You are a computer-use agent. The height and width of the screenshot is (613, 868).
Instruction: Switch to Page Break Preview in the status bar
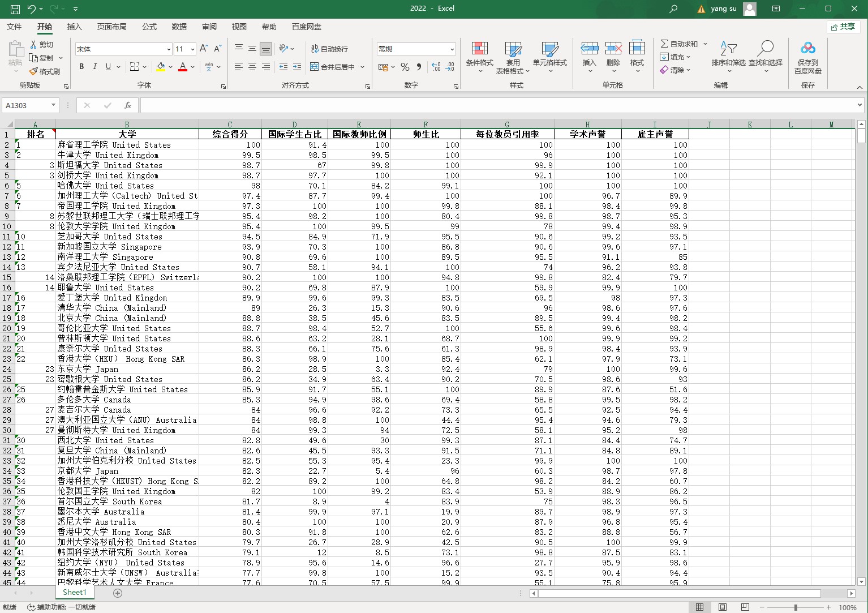745,607
